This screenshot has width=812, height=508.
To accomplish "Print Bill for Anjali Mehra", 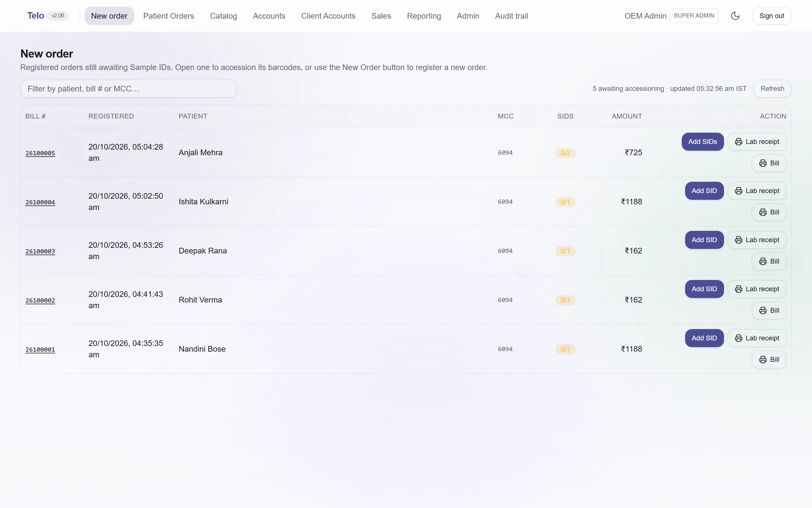I will 769,163.
